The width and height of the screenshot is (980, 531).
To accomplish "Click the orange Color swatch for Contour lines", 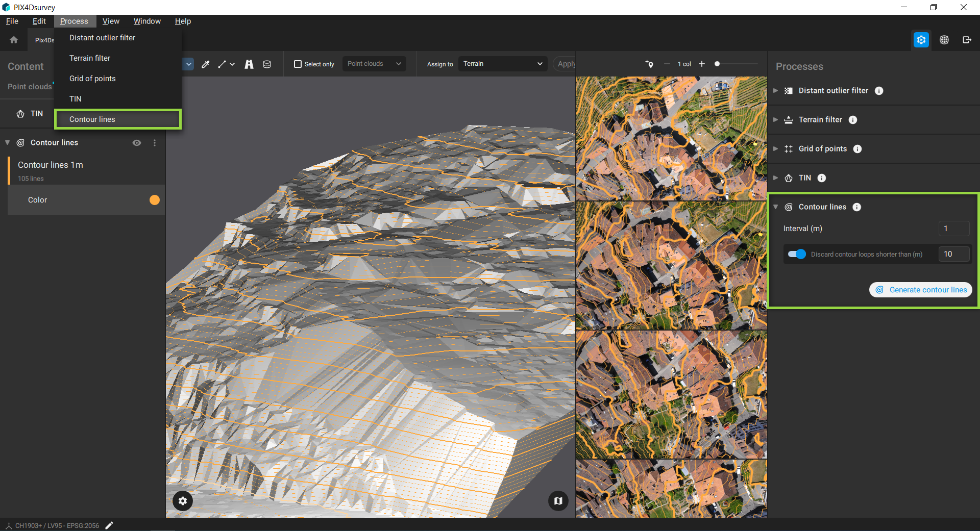I will (154, 200).
